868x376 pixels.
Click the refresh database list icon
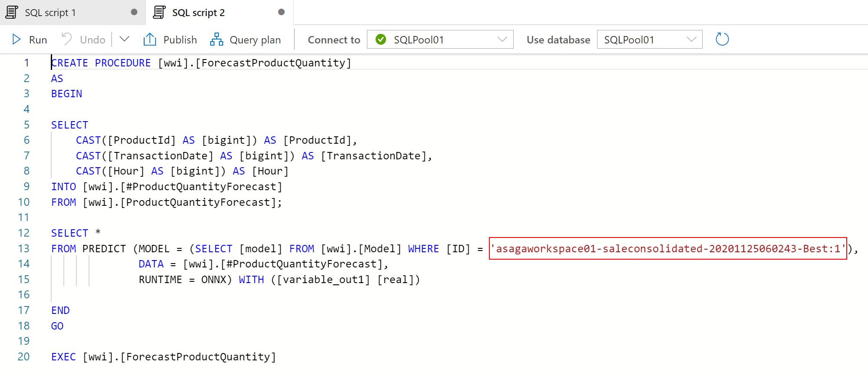click(722, 40)
